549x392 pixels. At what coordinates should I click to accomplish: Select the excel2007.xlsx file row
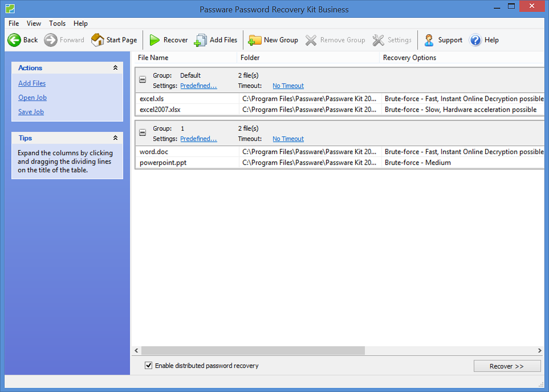pyautogui.click(x=340, y=109)
